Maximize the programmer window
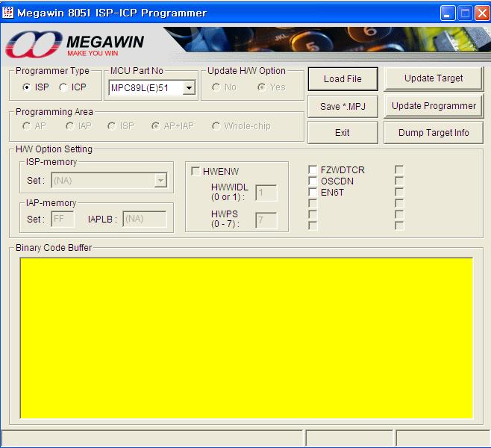The image size is (491, 448). (x=464, y=13)
